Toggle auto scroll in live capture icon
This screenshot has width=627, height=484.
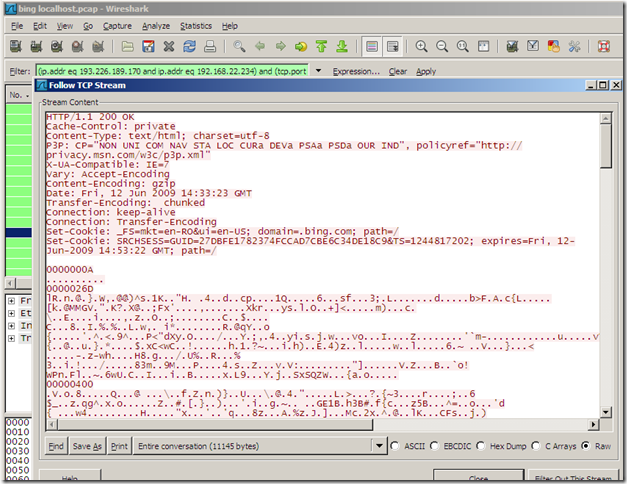click(393, 46)
